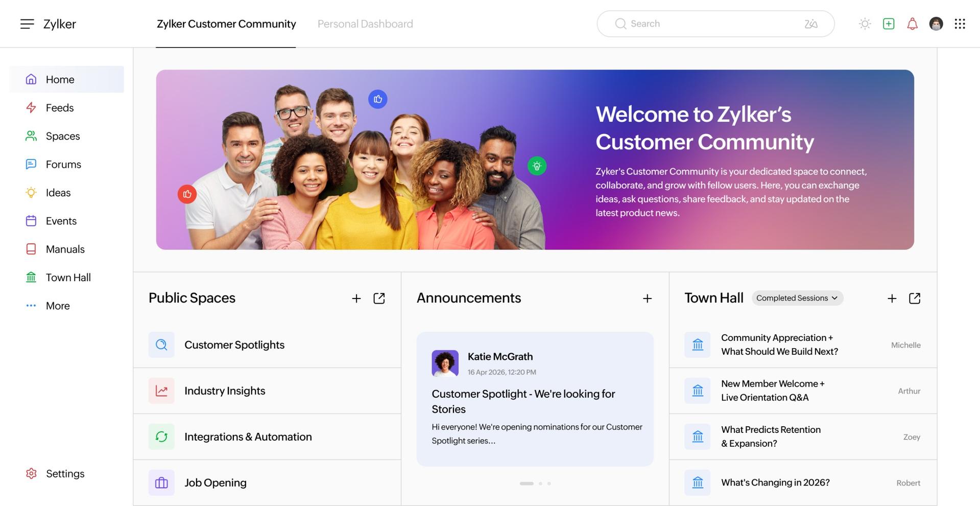
Task: Open the user profile avatar
Action: (x=936, y=24)
